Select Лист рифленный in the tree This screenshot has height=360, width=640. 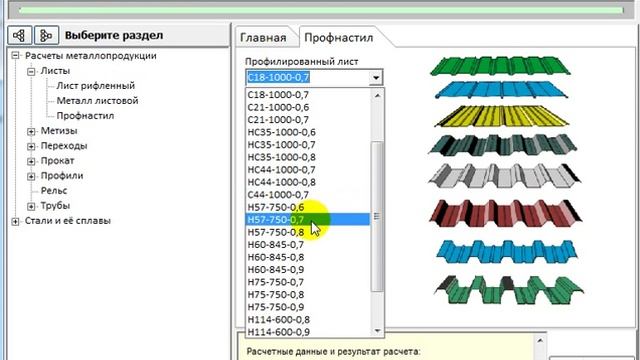96,86
